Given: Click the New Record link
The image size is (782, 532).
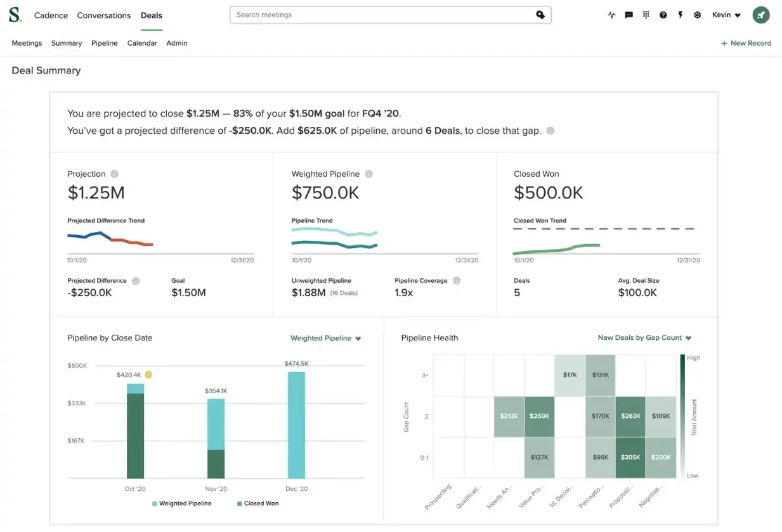Looking at the screenshot, I should pos(746,43).
